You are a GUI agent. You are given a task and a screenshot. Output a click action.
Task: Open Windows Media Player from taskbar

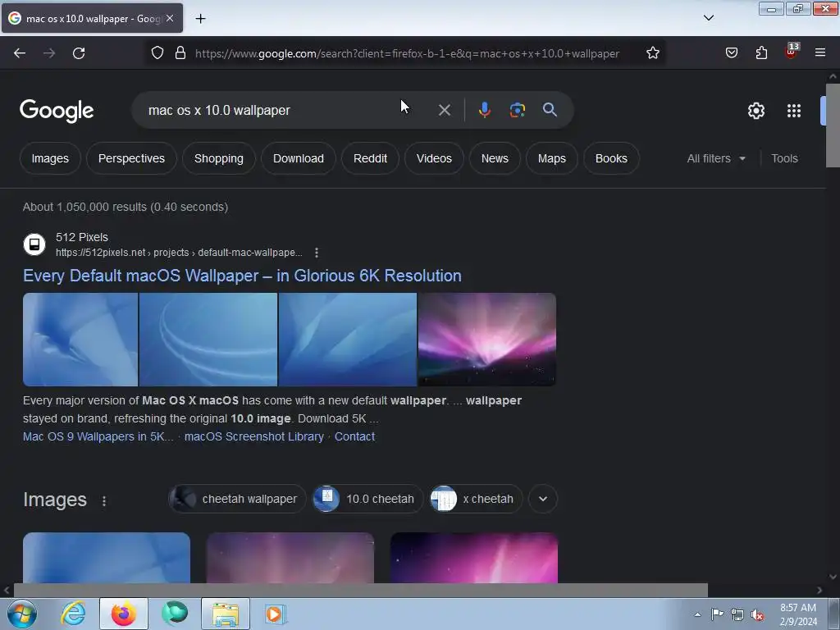click(276, 614)
